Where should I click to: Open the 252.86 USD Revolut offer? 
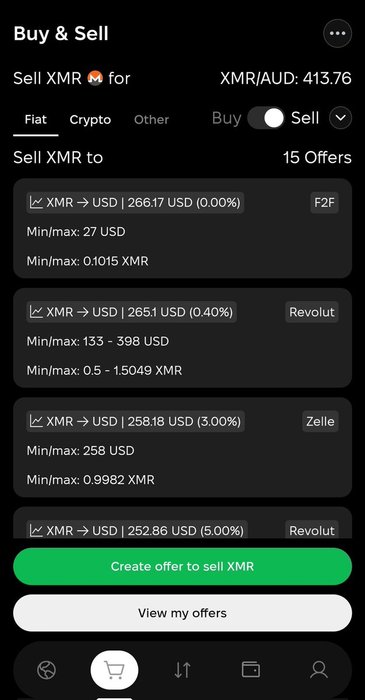coord(182,523)
